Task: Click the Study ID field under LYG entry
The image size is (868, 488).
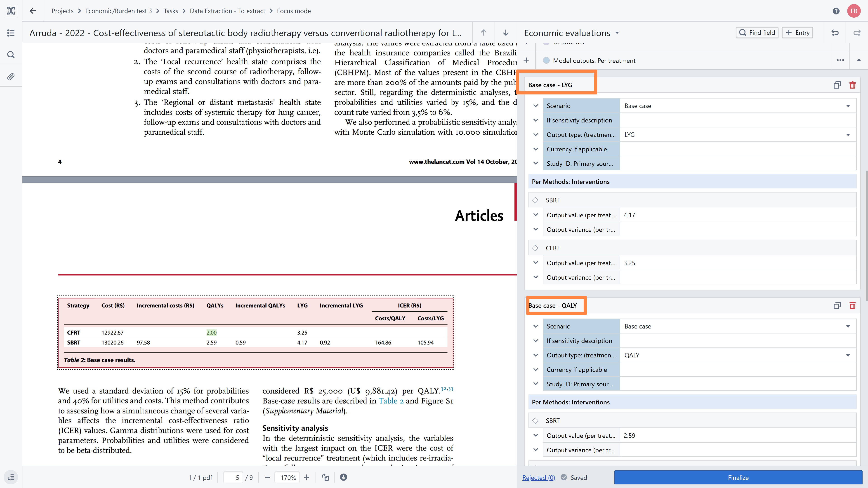Action: (x=738, y=164)
